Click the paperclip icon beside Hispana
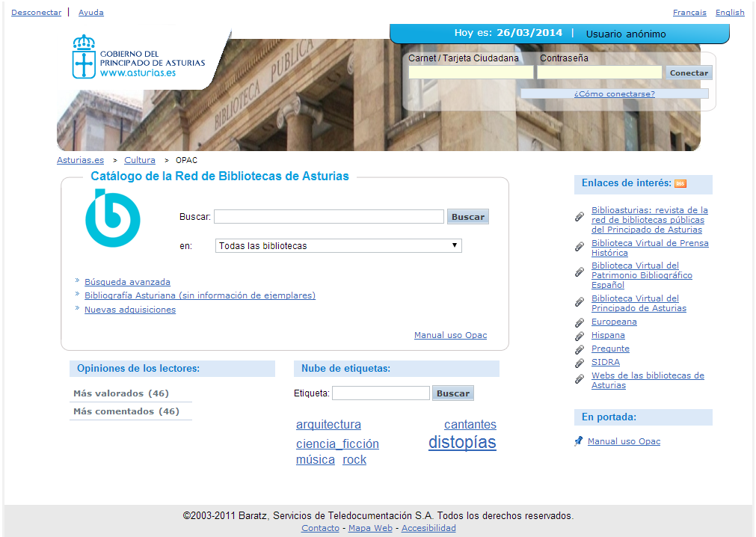 [580, 336]
